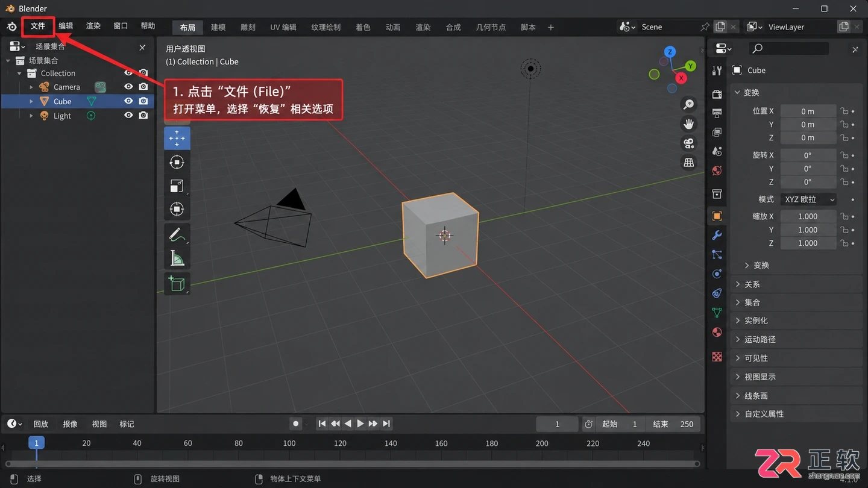Expand the 自定义属性 panel
The height and width of the screenshot is (488, 868).
pos(797,414)
